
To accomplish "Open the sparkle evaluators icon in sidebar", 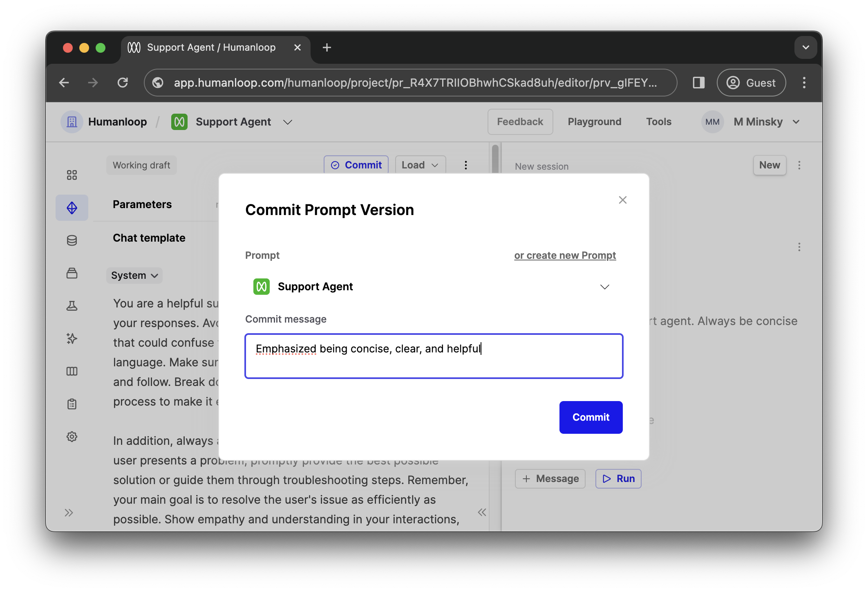I will point(72,339).
